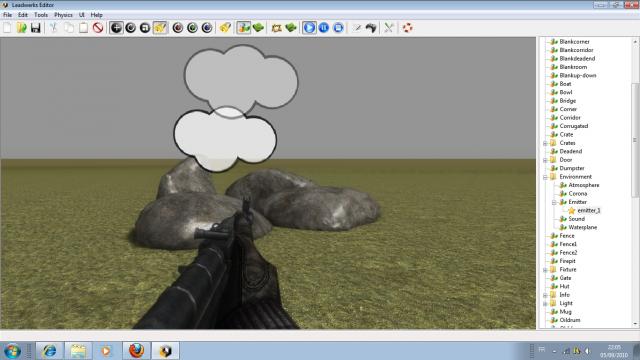Image resolution: width=640 pixels, height=360 pixels.
Task: Click the red sphere toolbar icon
Action: [178, 28]
